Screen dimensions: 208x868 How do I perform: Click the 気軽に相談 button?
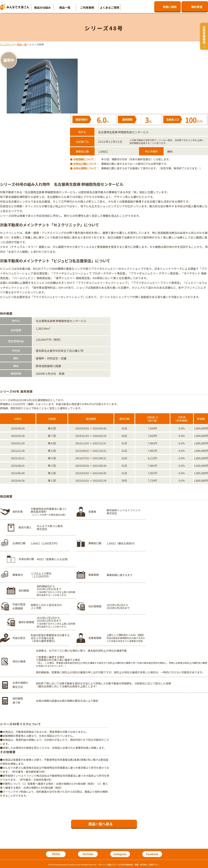coord(167,7)
